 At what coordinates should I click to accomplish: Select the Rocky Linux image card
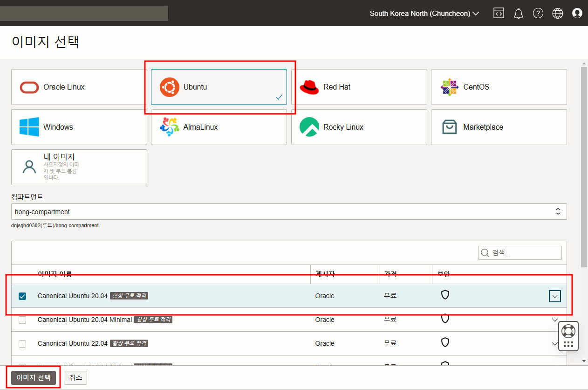point(359,127)
